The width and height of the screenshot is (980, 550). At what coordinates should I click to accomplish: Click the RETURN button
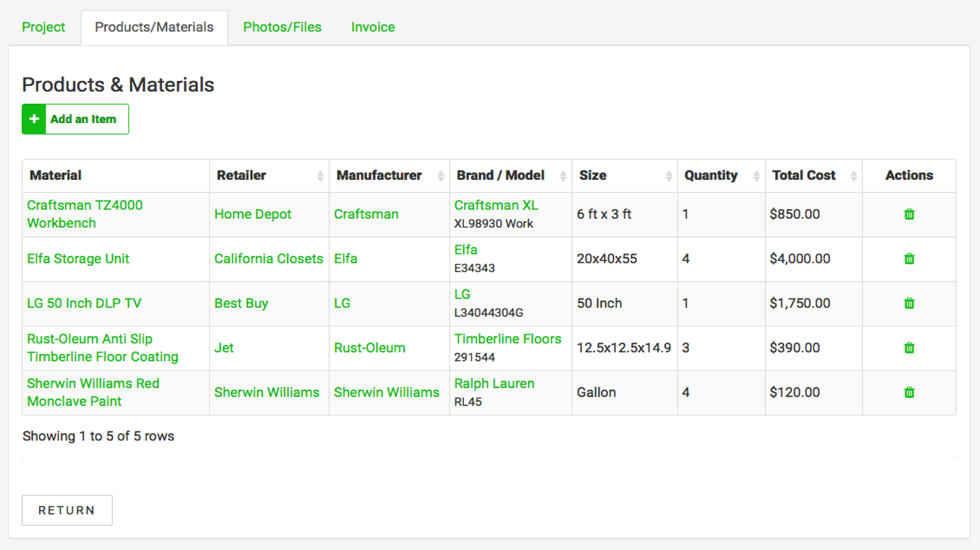point(67,510)
